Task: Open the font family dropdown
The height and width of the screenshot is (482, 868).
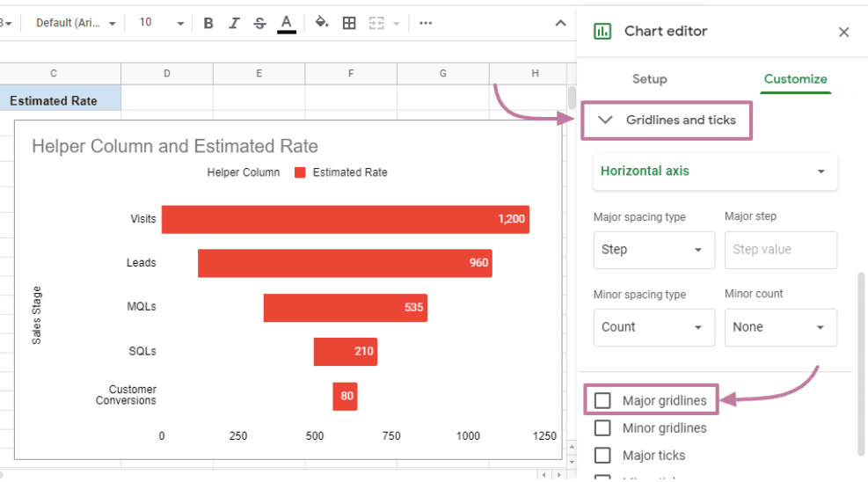Action: point(76,23)
